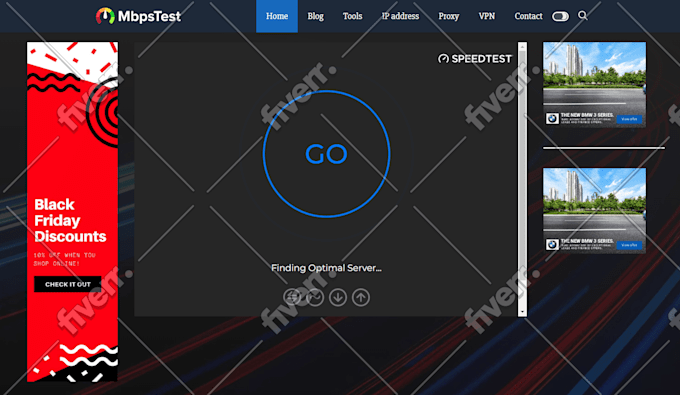Image resolution: width=680 pixels, height=395 pixels.
Task: Click the upload arrow icon
Action: (x=361, y=297)
